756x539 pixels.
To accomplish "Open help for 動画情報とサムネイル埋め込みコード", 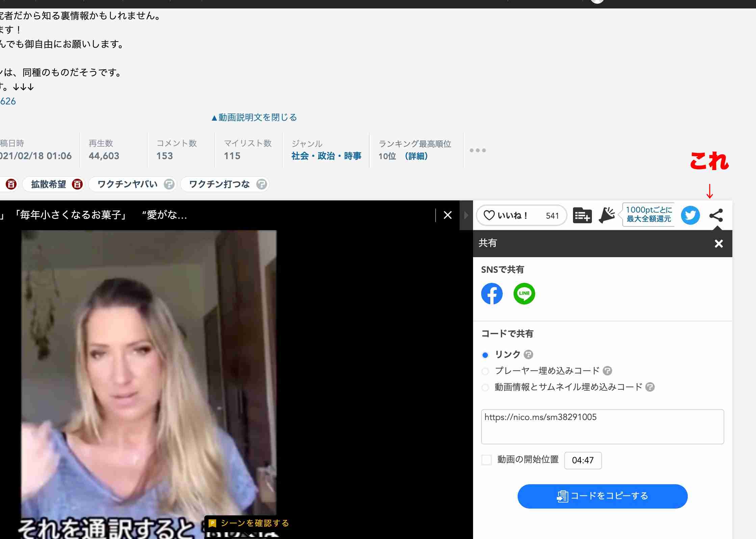I will pyautogui.click(x=650, y=387).
